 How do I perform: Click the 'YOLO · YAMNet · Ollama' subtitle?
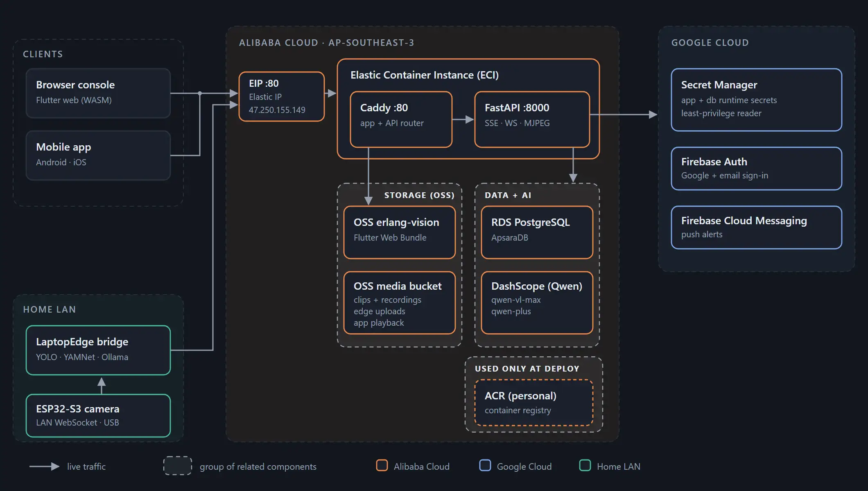pyautogui.click(x=82, y=357)
